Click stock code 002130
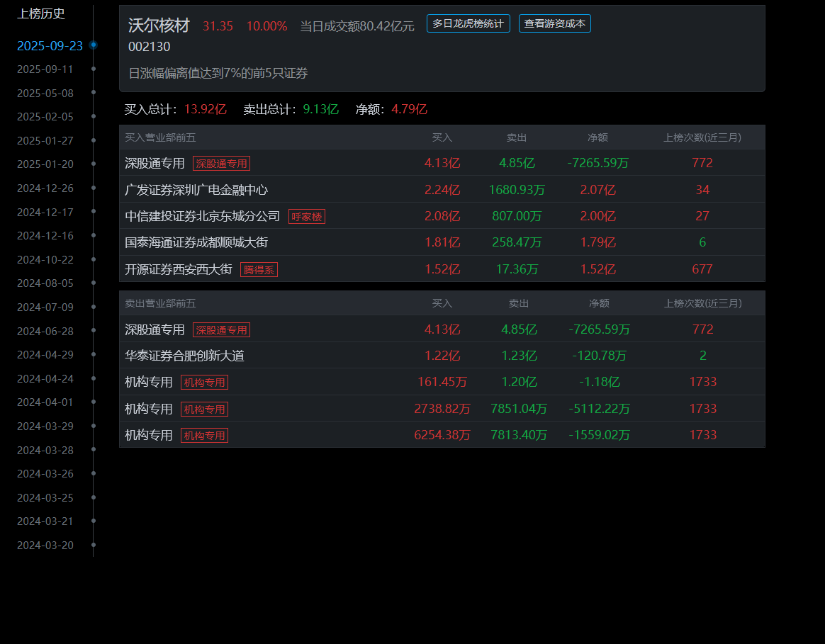The width and height of the screenshot is (825, 644). pos(150,47)
